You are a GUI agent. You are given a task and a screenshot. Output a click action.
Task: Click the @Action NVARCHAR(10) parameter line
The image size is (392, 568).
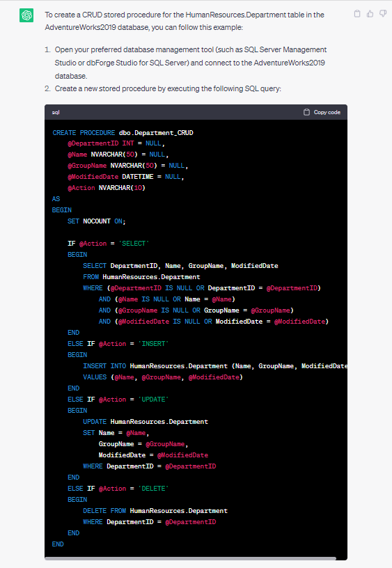pos(107,188)
